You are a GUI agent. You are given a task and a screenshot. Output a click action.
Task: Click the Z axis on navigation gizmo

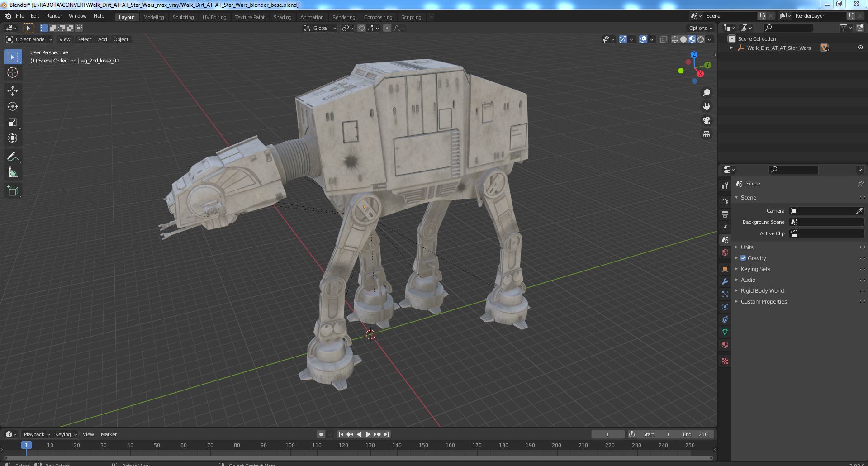tap(694, 54)
